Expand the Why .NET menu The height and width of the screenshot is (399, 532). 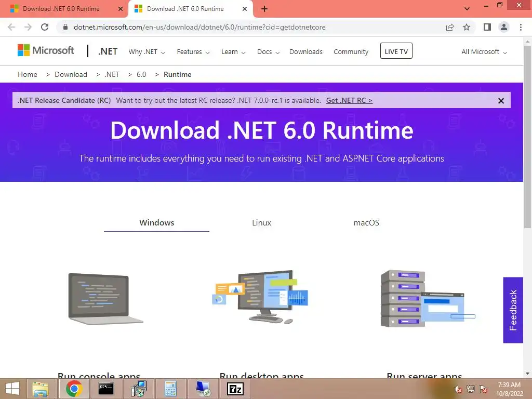click(x=147, y=52)
